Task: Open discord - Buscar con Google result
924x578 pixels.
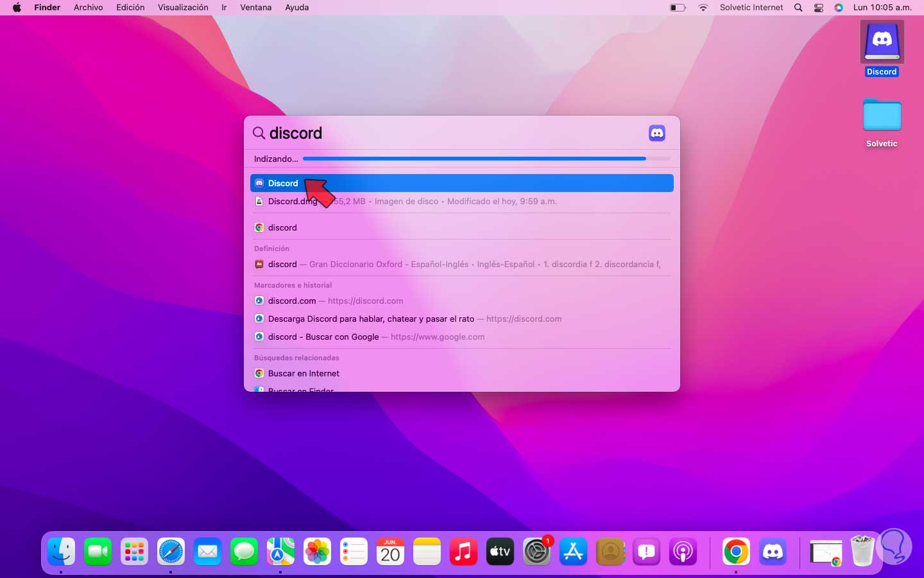Action: (462, 337)
